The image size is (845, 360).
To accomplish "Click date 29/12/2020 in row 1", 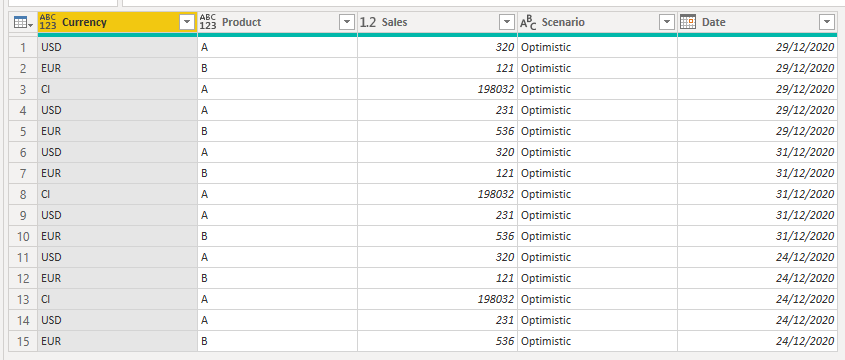I will [x=757, y=47].
